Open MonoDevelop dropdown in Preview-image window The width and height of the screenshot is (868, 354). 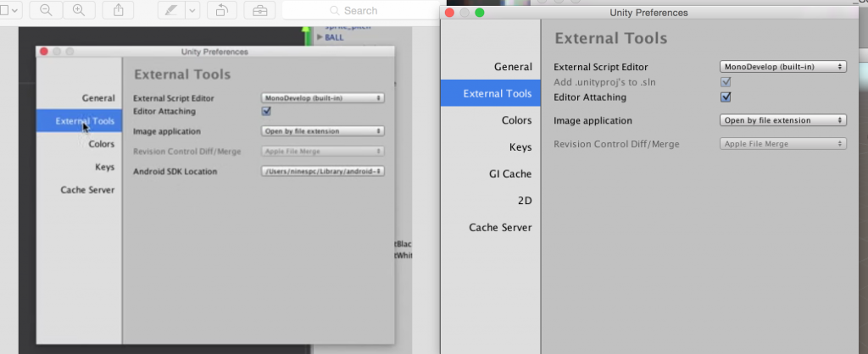[x=323, y=98]
